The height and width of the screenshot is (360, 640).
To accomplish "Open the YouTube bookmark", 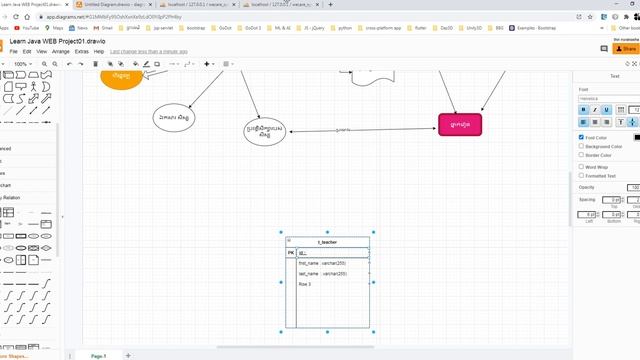I will (27, 28).
